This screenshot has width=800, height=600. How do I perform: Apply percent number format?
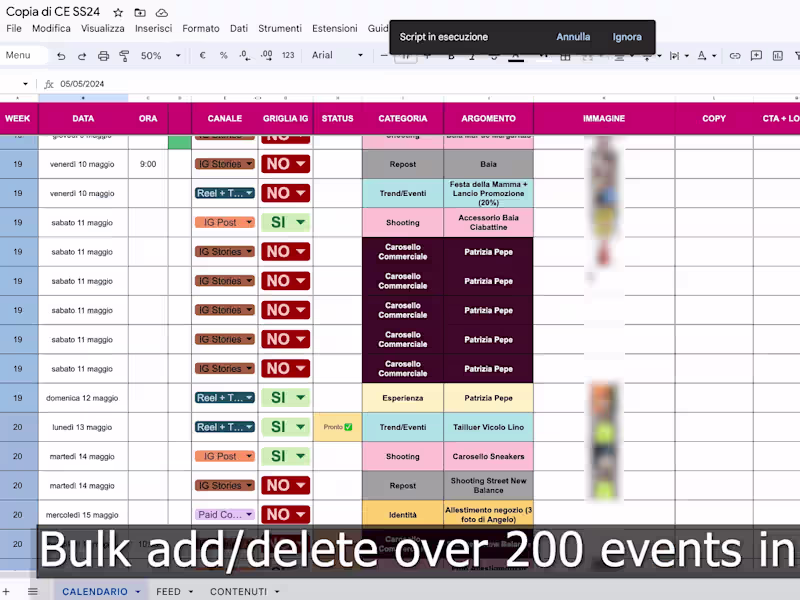(x=223, y=55)
